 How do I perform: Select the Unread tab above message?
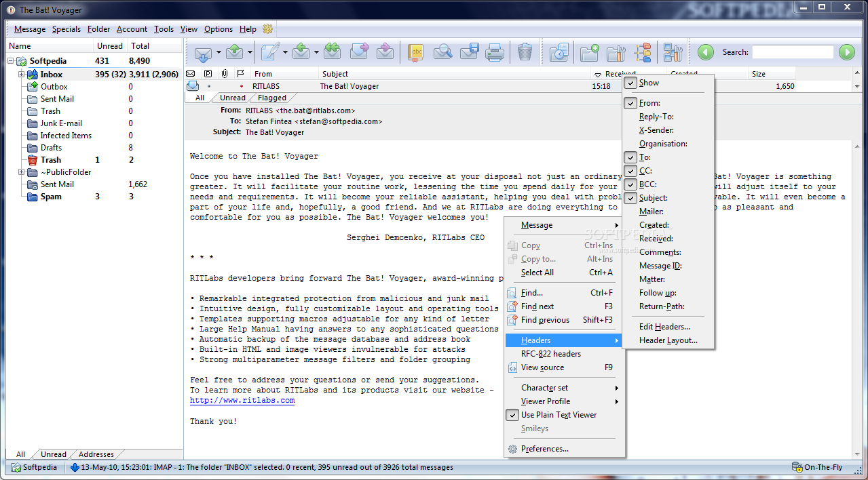point(233,98)
